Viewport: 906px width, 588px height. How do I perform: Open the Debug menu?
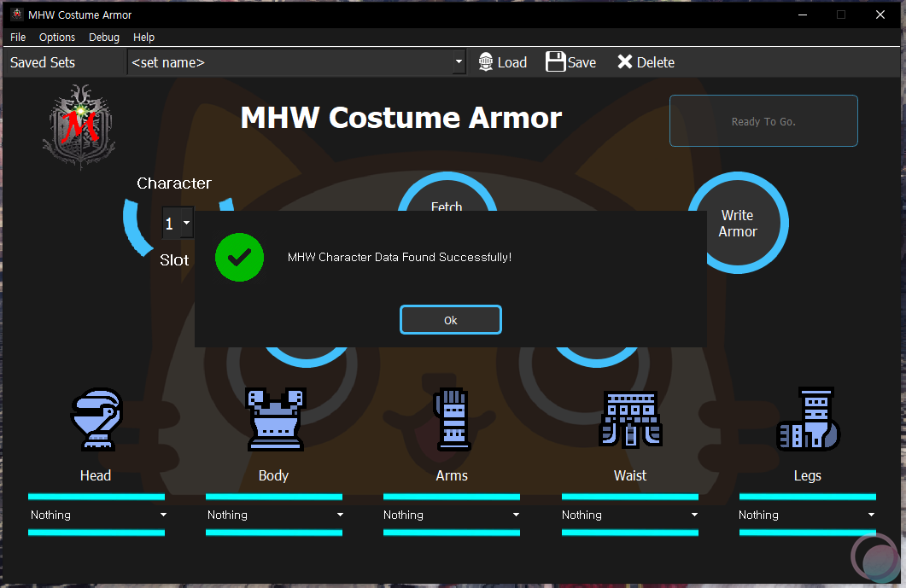(x=104, y=37)
